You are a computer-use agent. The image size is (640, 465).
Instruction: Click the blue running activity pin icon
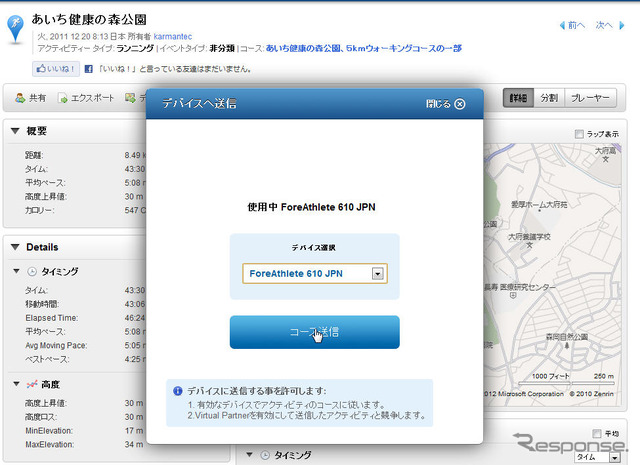[x=16, y=29]
